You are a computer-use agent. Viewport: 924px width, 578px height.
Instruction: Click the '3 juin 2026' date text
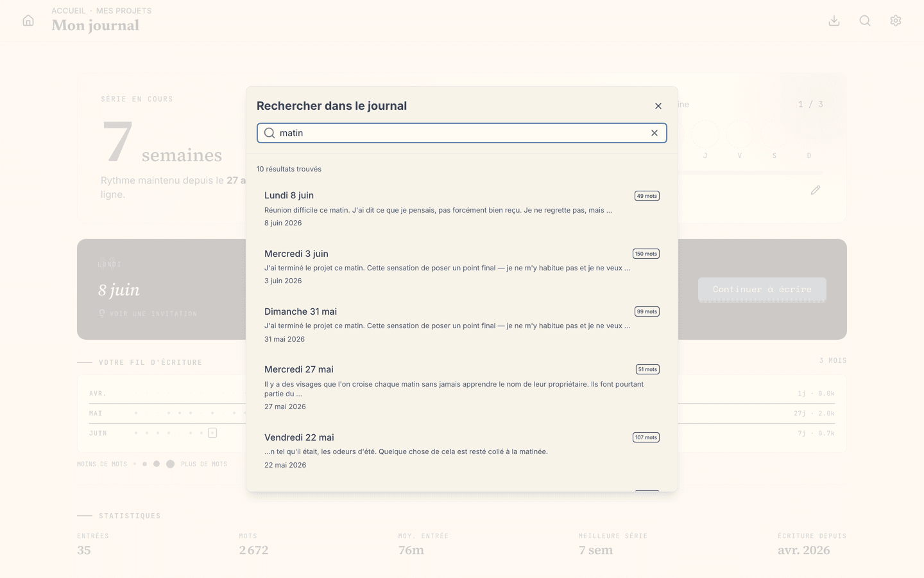283,281
